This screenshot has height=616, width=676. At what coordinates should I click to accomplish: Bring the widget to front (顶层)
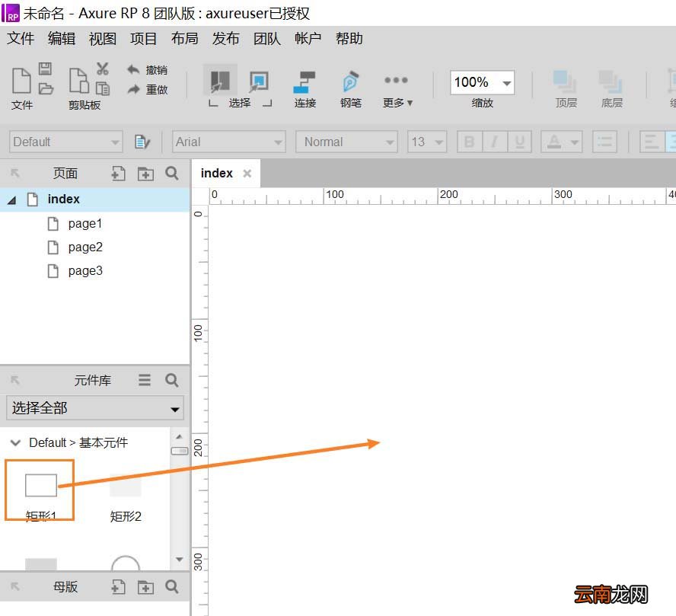[x=566, y=89]
